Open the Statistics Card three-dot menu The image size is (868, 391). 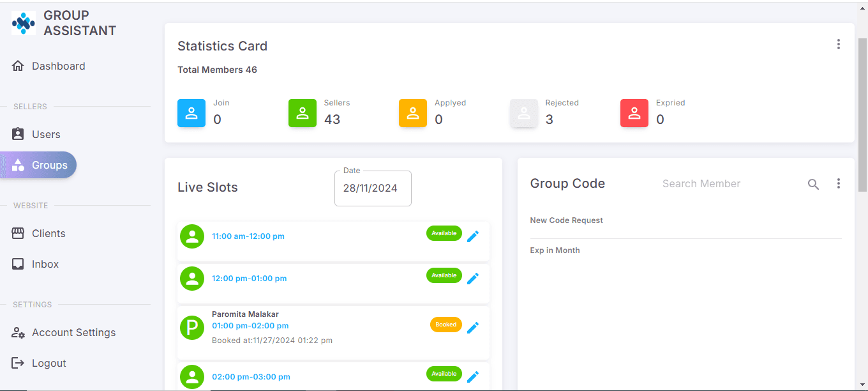click(838, 44)
